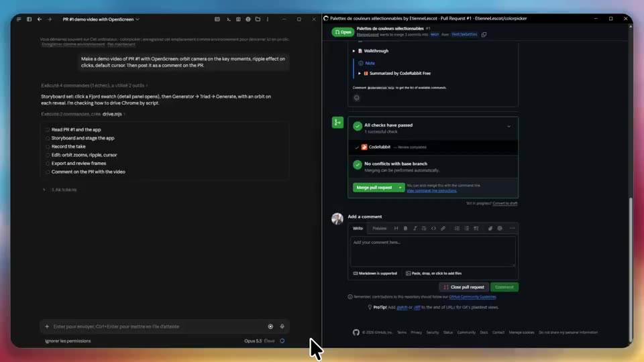The width and height of the screenshot is (644, 362).
Task: Toggle Italic formatting in comment toolbar
Action: (415, 228)
